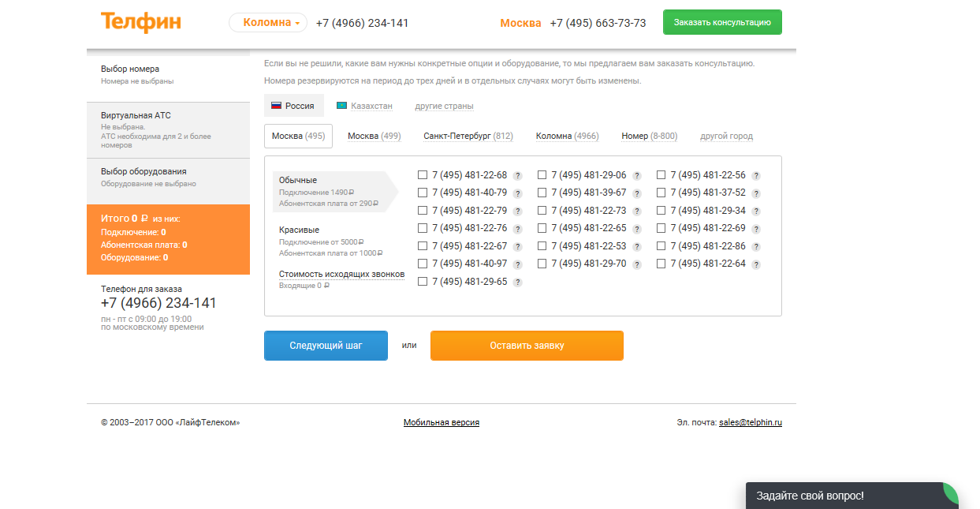Viewport: 980px width, 509px height.
Task: Open help icon for 7 (495) 481-40-79
Action: pyautogui.click(x=518, y=193)
